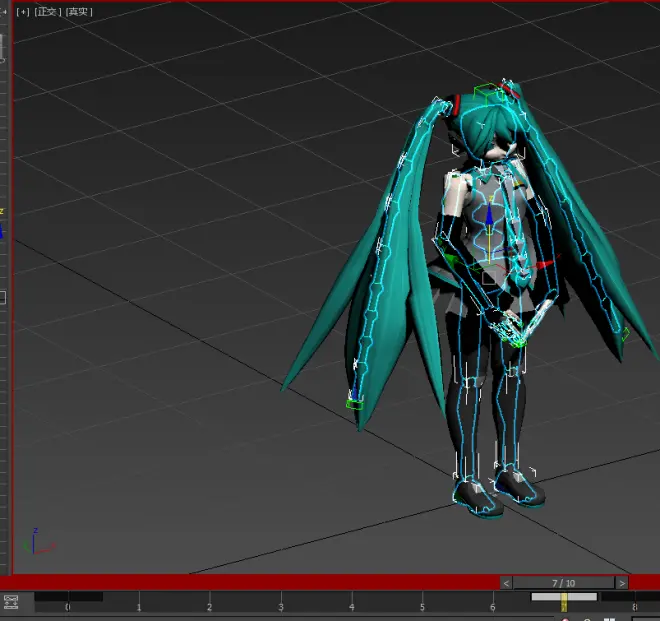Jump to frame 6 on the track bar
This screenshot has height=621, width=660.
point(493,607)
